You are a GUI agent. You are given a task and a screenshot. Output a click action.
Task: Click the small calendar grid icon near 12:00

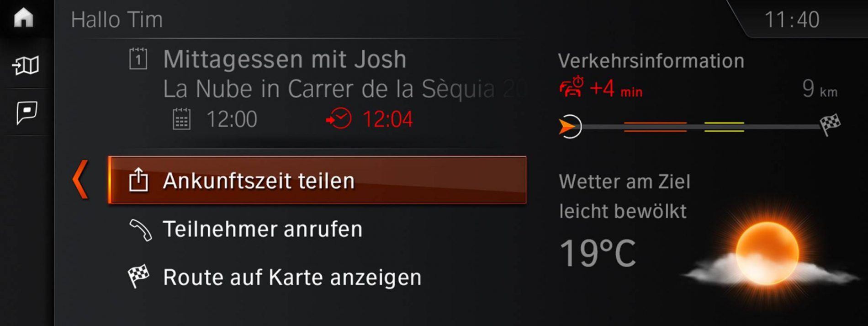(181, 119)
